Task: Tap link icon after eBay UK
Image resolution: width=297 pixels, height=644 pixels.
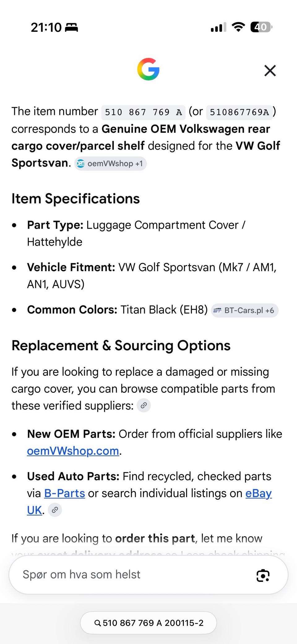Action: pyautogui.click(x=55, y=510)
